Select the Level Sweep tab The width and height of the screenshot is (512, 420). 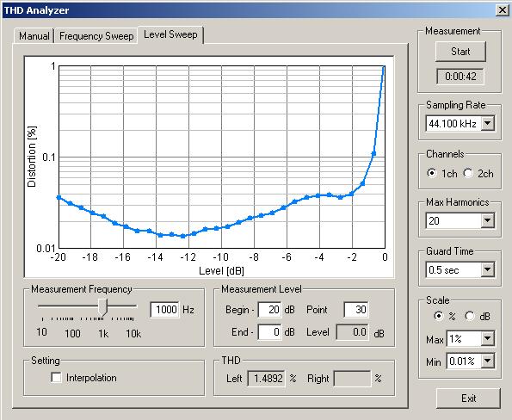coord(170,34)
